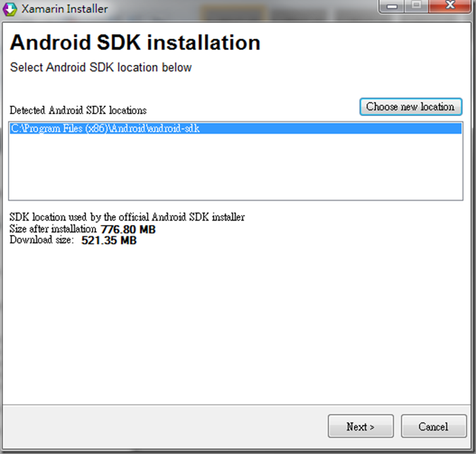Click the 521.35 MB download size value
Viewport: 476px width, 454px height.
coord(109,240)
